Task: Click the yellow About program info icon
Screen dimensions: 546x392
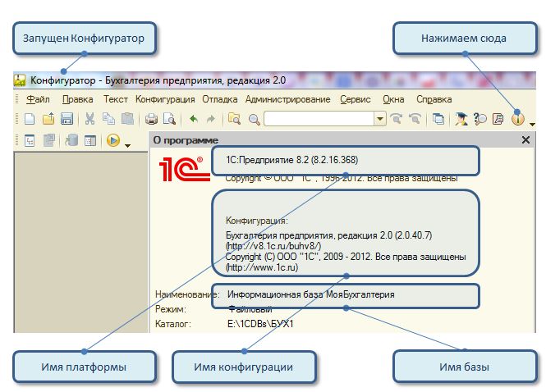Action: pyautogui.click(x=518, y=119)
